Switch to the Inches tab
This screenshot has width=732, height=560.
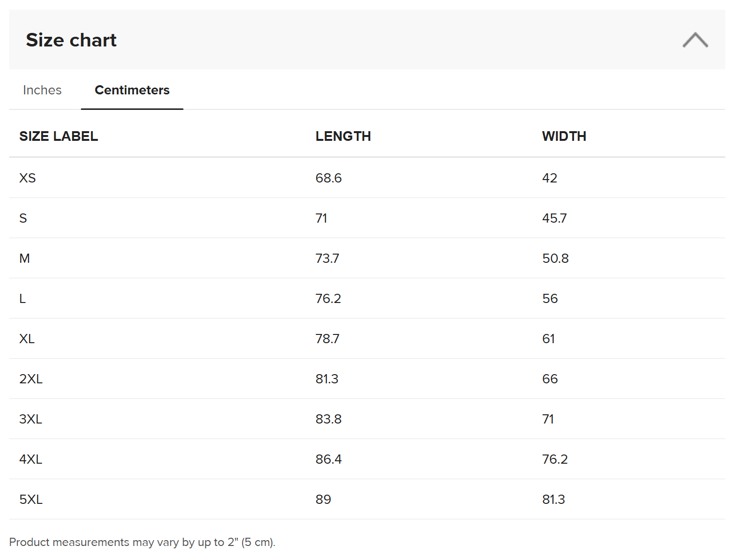42,90
